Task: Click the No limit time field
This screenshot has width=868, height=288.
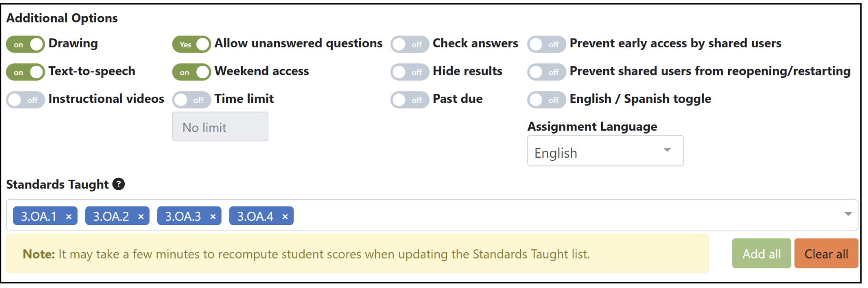Action: pos(220,127)
